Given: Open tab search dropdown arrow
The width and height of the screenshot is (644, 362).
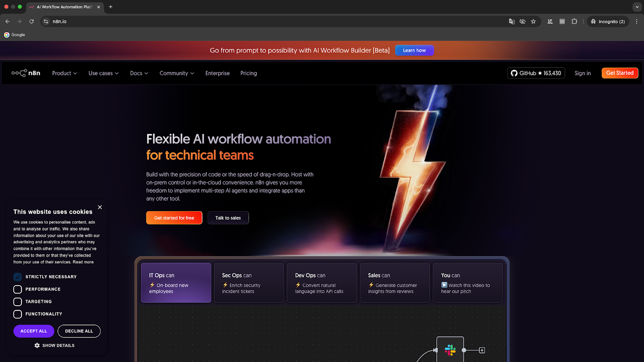Looking at the screenshot, I should tap(637, 7).
